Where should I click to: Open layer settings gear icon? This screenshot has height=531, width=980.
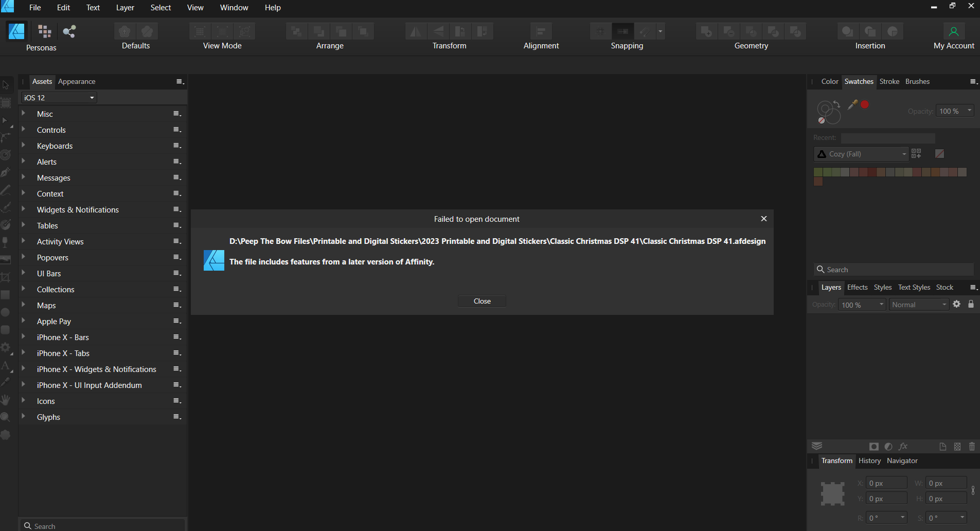956,304
